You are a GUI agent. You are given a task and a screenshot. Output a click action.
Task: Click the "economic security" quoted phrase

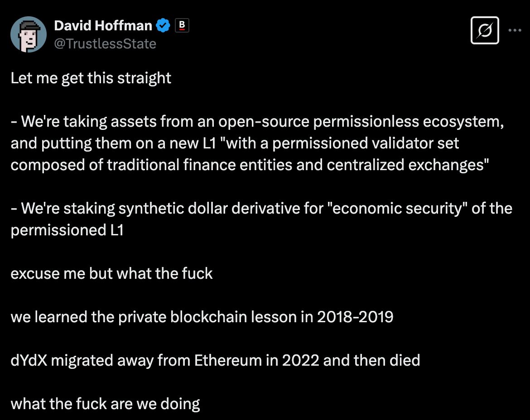coord(397,209)
